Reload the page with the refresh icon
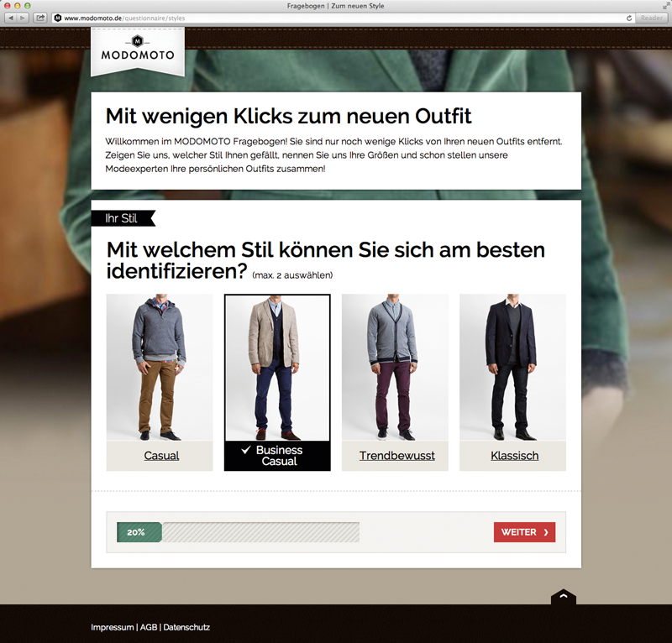The width and height of the screenshot is (672, 643). coord(628,18)
